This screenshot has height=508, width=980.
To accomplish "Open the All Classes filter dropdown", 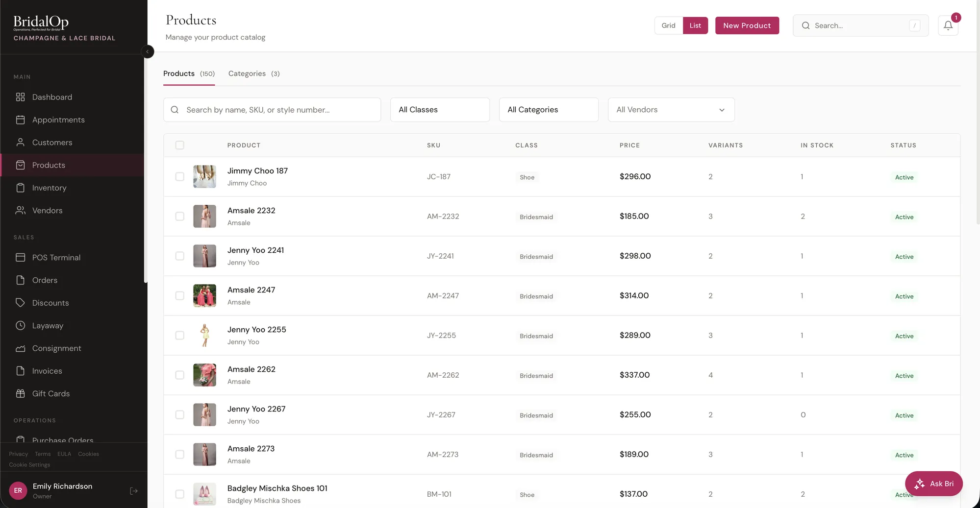I will tap(440, 110).
